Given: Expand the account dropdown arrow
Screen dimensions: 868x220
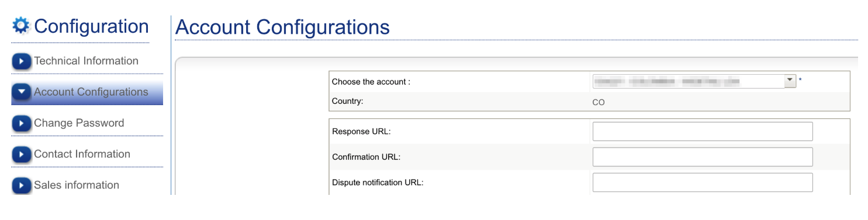Looking at the screenshot, I should click(x=790, y=81).
